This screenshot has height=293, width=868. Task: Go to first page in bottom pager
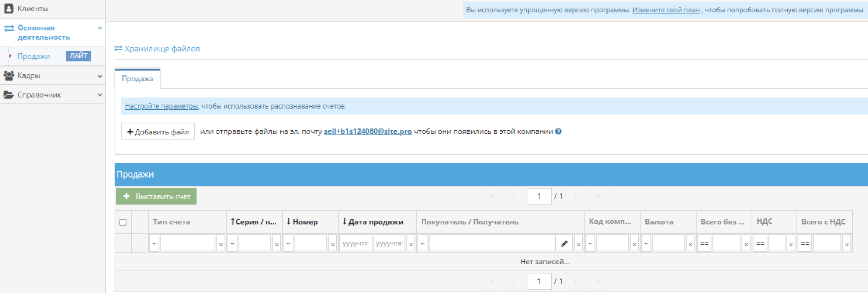491,281
